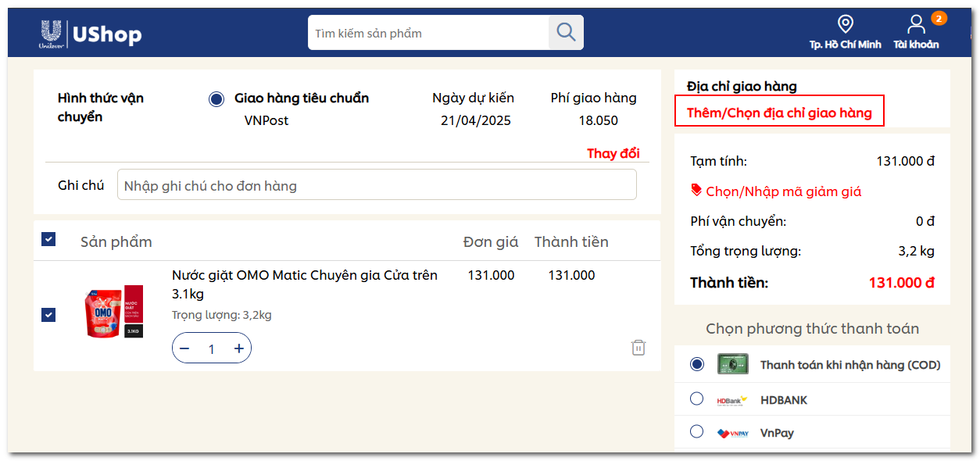Click the red discount tag icon
Viewport: 980px width, 461px height.
pos(696,190)
